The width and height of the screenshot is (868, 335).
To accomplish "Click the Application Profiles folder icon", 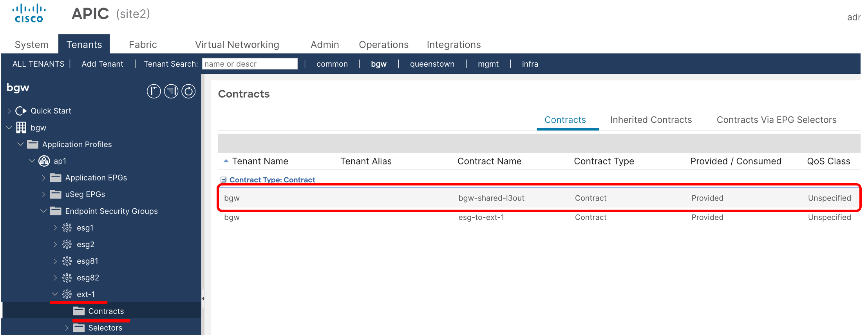I will click(33, 144).
